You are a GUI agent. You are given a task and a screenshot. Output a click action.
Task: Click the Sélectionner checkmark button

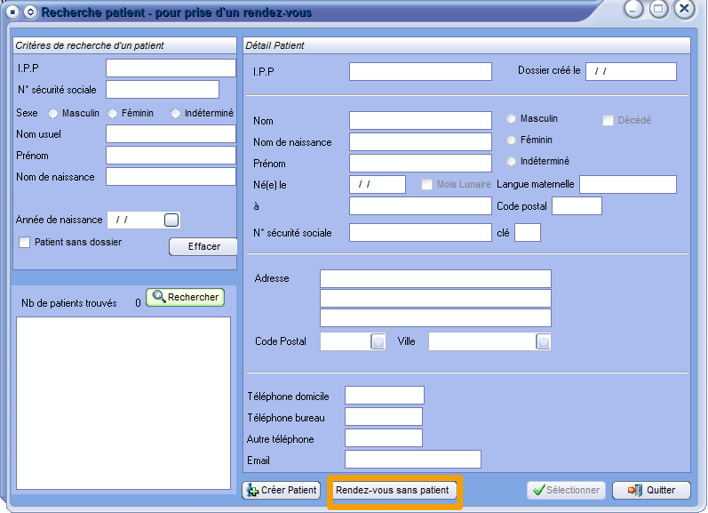tap(566, 490)
